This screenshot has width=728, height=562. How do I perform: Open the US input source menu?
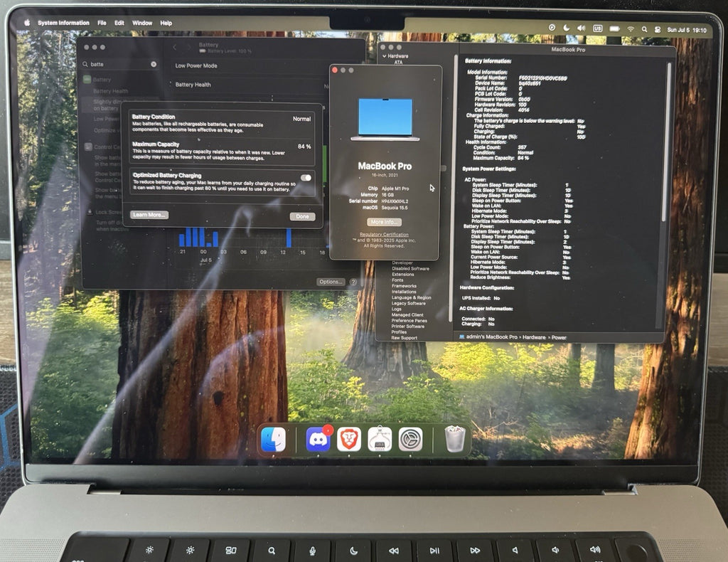597,28
